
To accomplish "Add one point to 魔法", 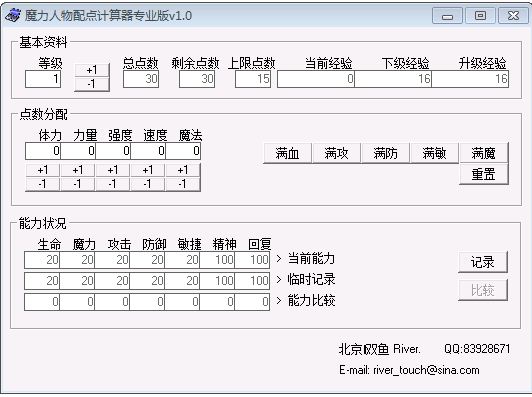I will [x=183, y=170].
